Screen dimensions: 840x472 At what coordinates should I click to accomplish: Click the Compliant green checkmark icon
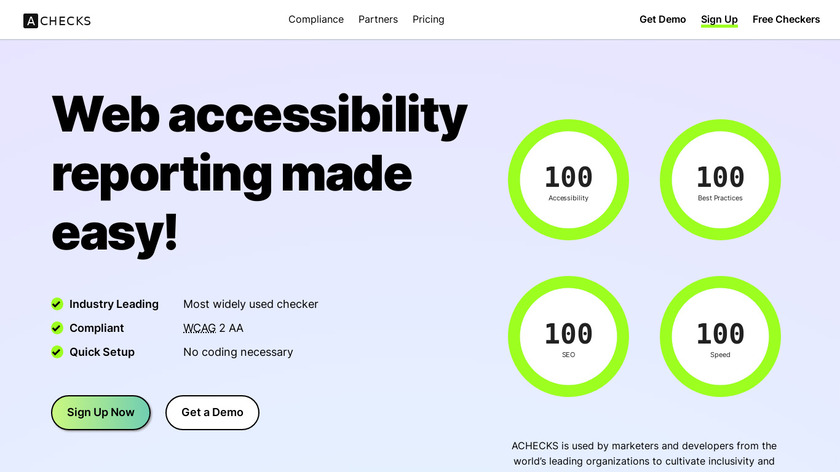(57, 328)
